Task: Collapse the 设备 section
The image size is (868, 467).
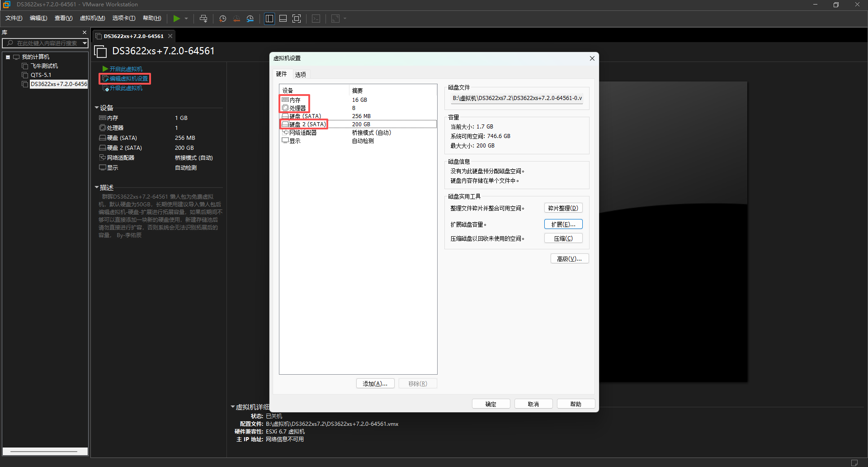Action: click(97, 108)
